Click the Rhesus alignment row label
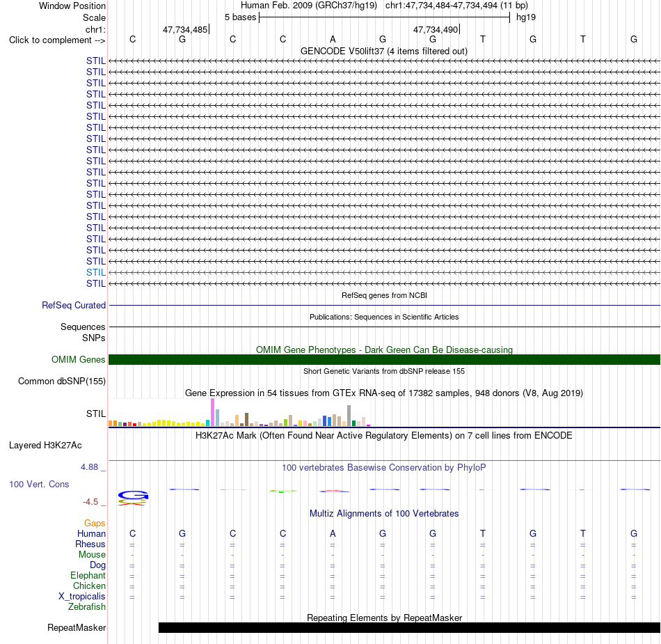661x644 pixels. 90,544
